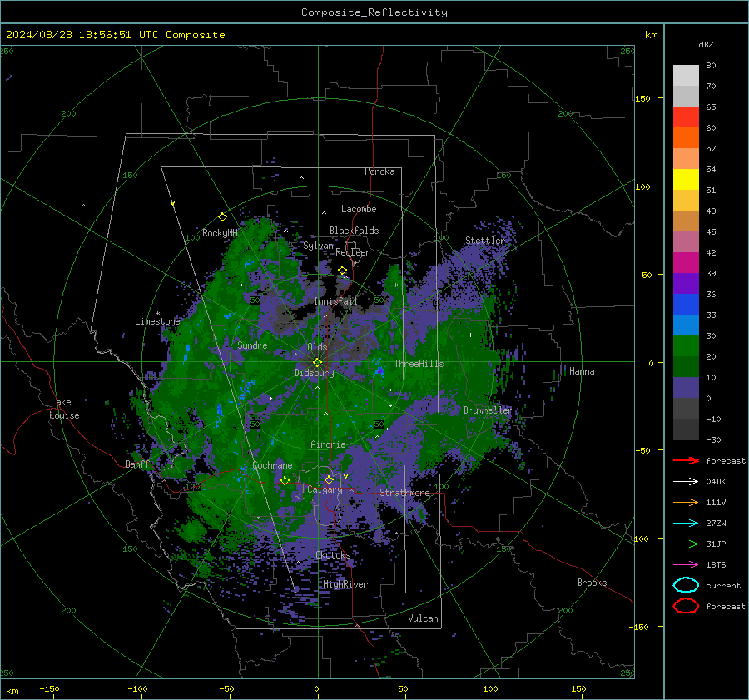Viewport: 749px width, 700px height.
Task: Select the red 65–60 dBZ swatch
Action: point(686,117)
